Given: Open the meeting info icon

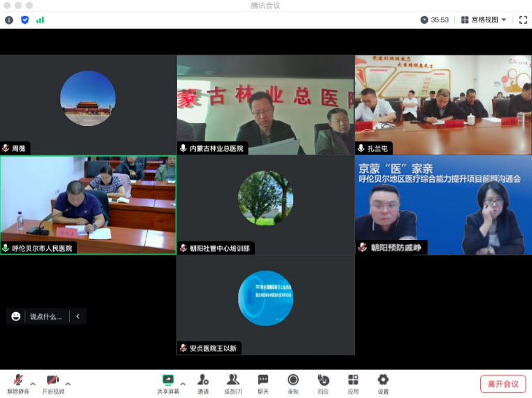Looking at the screenshot, I should pyautogui.click(x=9, y=20).
